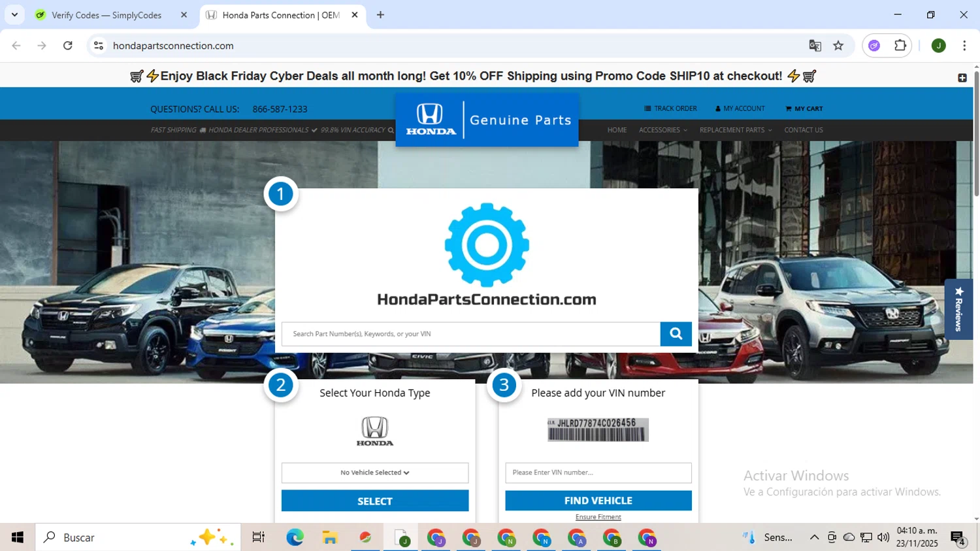The width and height of the screenshot is (980, 551).
Task: Open the notification center icon
Action: 958,538
